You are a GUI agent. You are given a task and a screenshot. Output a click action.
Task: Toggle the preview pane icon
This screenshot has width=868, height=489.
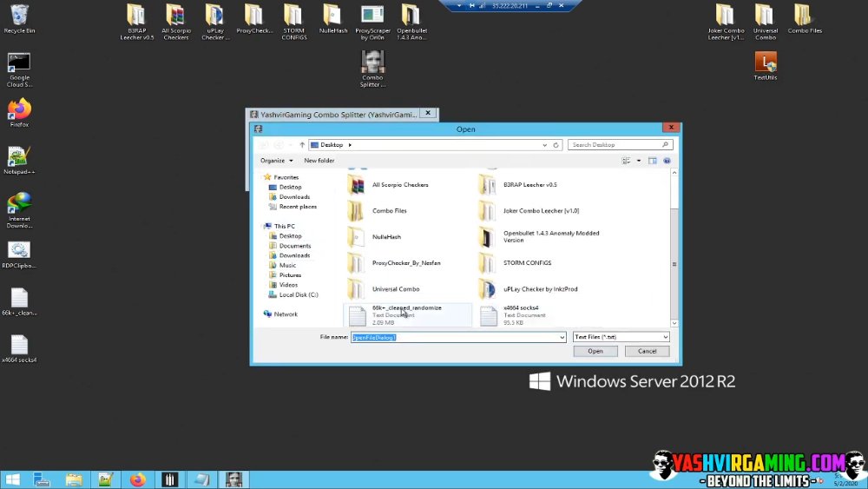653,161
